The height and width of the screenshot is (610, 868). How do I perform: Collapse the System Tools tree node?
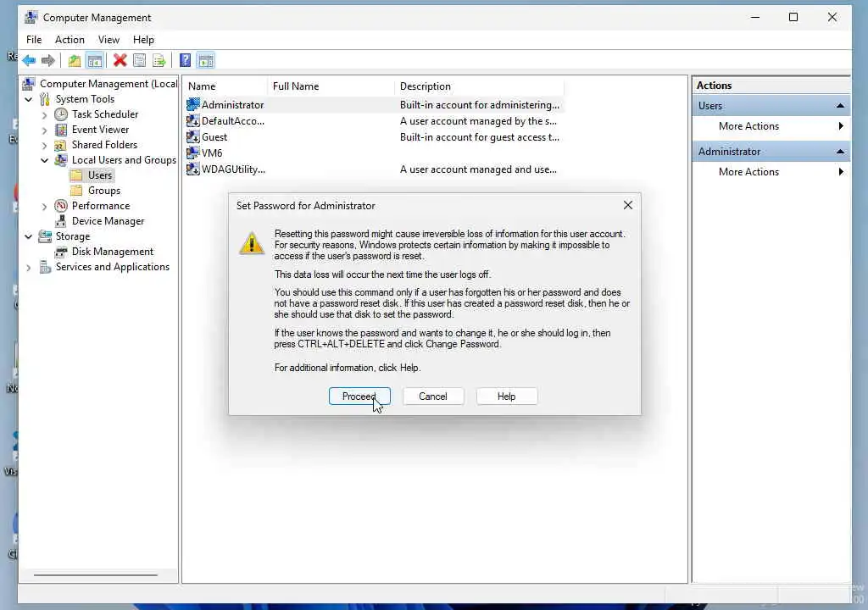pos(29,100)
